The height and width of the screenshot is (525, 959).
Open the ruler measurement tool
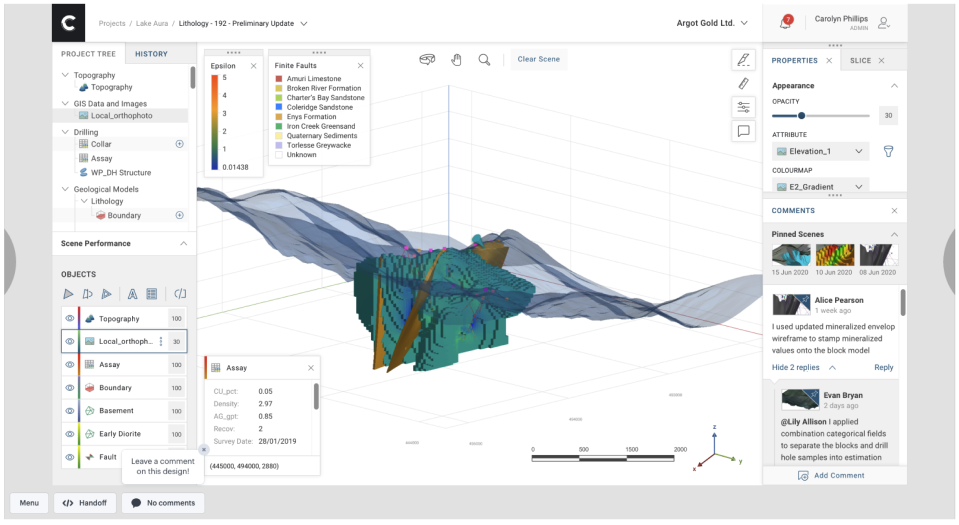743,83
